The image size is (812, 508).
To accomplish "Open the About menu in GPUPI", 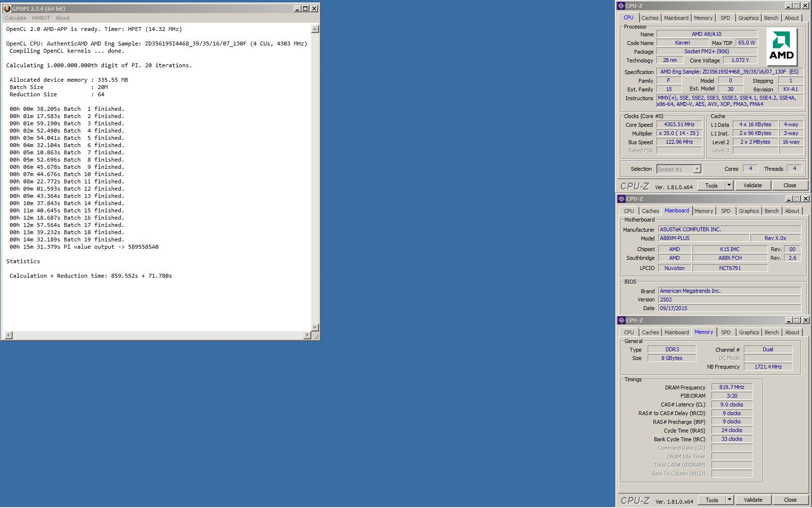I will (63, 18).
